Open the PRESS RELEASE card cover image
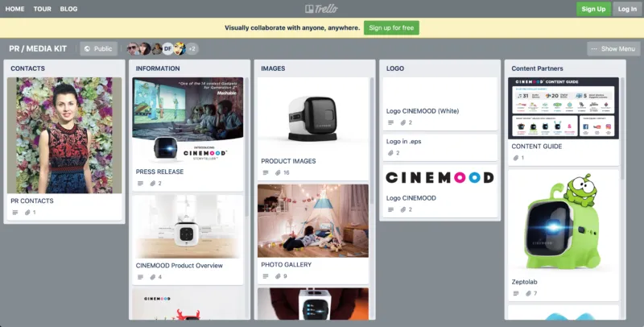This screenshot has height=327, width=644. point(188,120)
